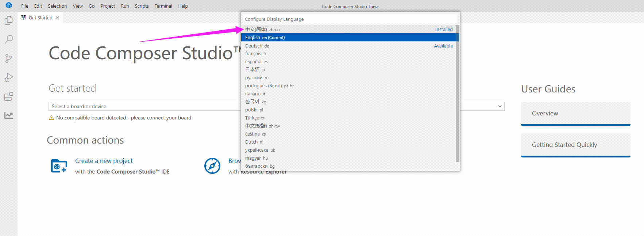This screenshot has height=236, width=644.
Task: Open the Terminal menu
Action: 163,6
